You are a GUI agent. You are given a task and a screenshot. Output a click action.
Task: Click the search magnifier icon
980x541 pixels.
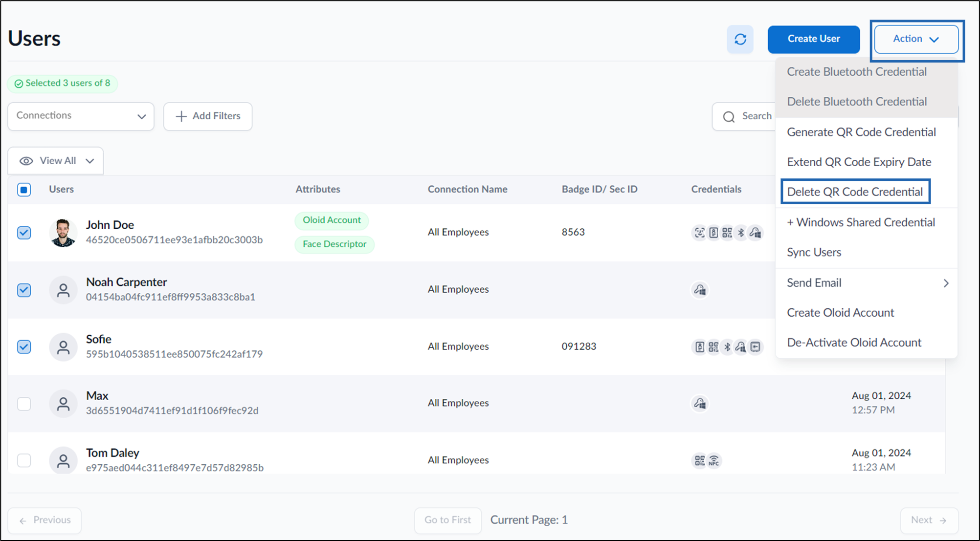729,117
